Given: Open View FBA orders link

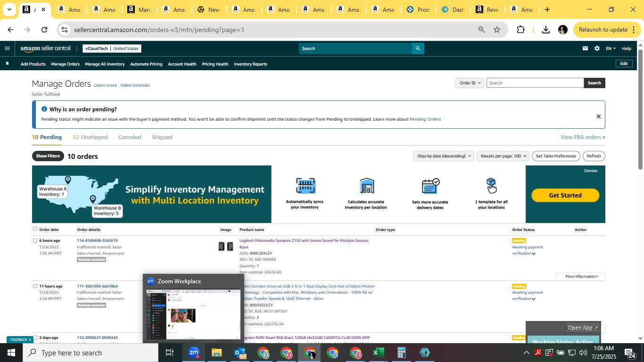Looking at the screenshot, I should click(x=583, y=137).
